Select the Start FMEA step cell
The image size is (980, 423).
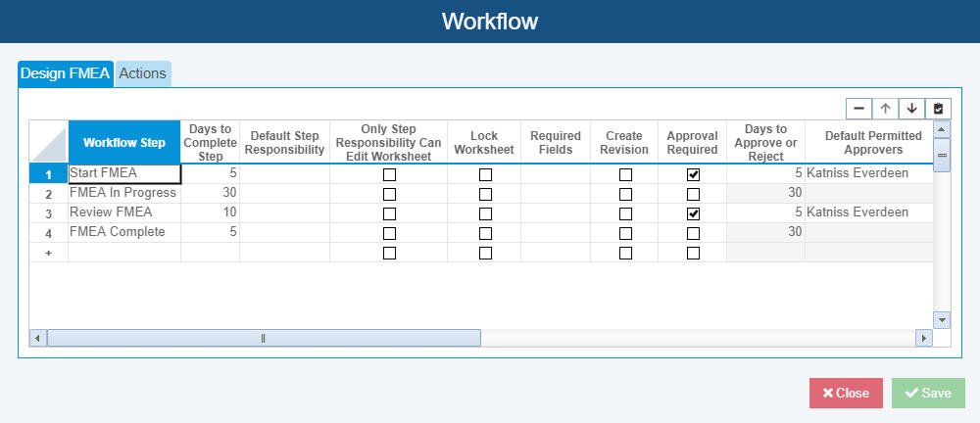coord(124,173)
